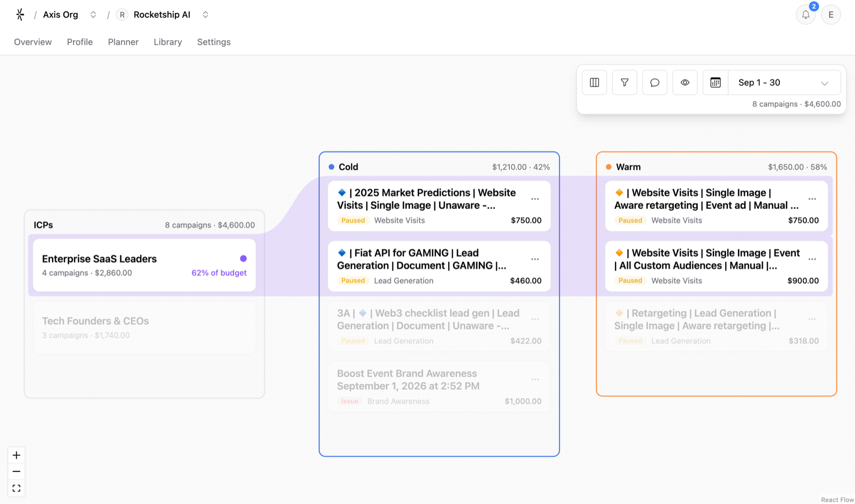This screenshot has width=855, height=504.
Task: Click the React Flow attribution link
Action: (x=837, y=500)
